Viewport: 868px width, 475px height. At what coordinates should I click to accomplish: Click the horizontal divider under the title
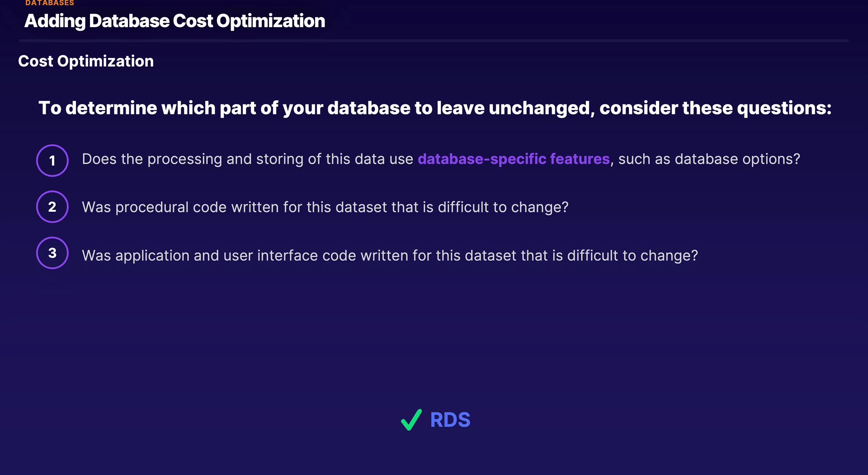[x=434, y=41]
